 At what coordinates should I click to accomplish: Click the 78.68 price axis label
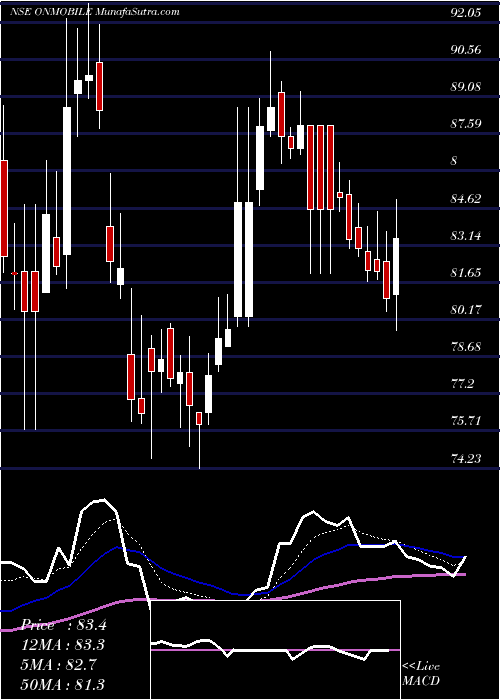(466, 346)
